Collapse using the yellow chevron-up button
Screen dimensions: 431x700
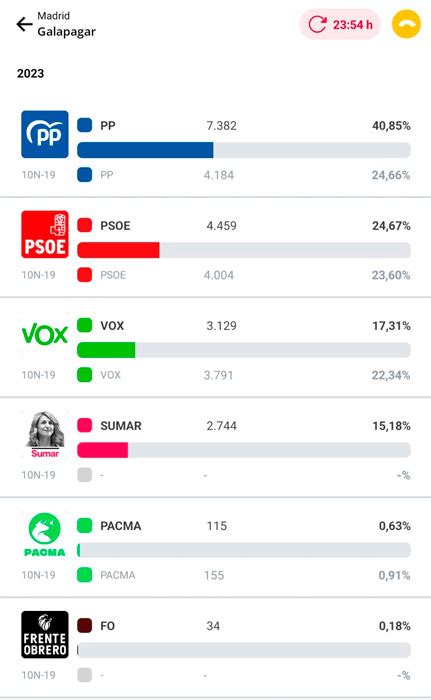pyautogui.click(x=406, y=24)
